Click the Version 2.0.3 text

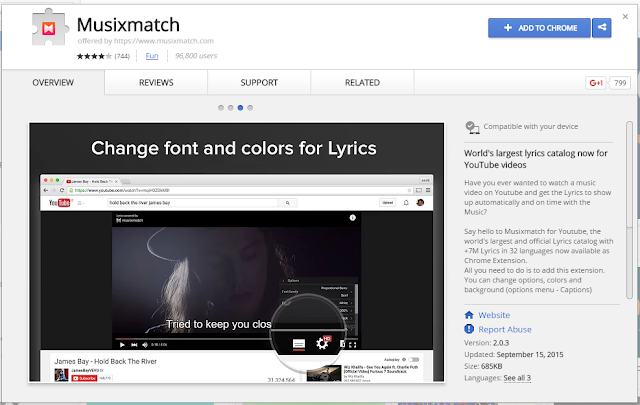(x=487, y=343)
